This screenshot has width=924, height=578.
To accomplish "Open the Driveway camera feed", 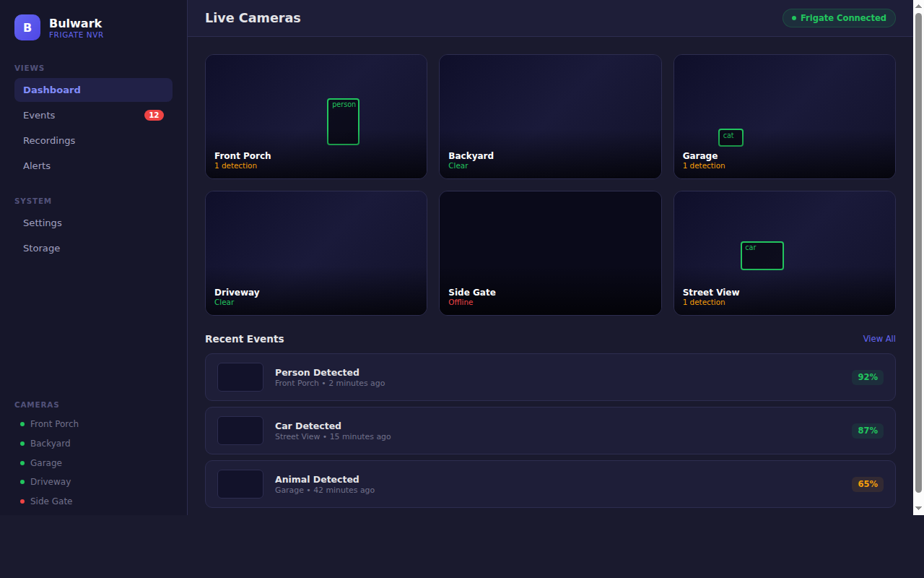I will [316, 253].
